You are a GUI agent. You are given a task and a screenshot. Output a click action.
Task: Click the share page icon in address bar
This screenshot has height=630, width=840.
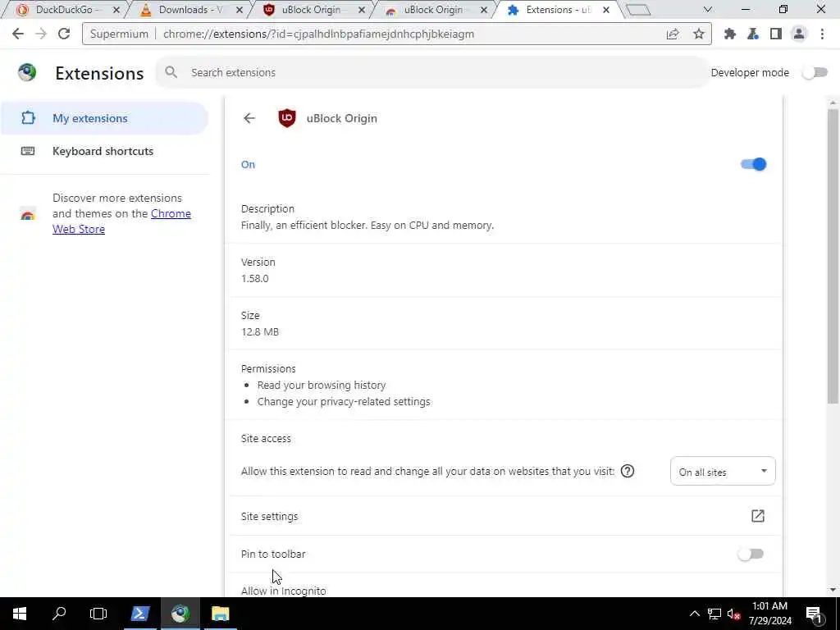point(673,34)
